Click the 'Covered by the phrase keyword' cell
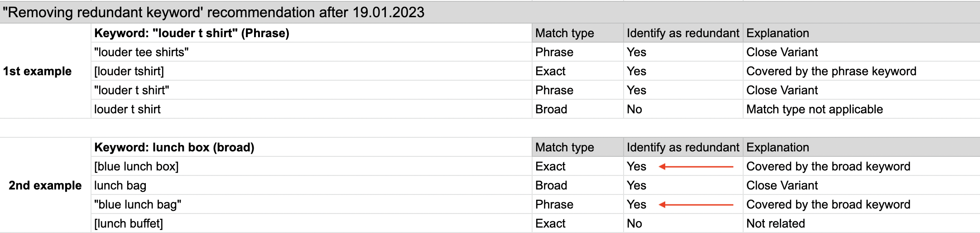This screenshot has width=980, height=233. click(861, 71)
